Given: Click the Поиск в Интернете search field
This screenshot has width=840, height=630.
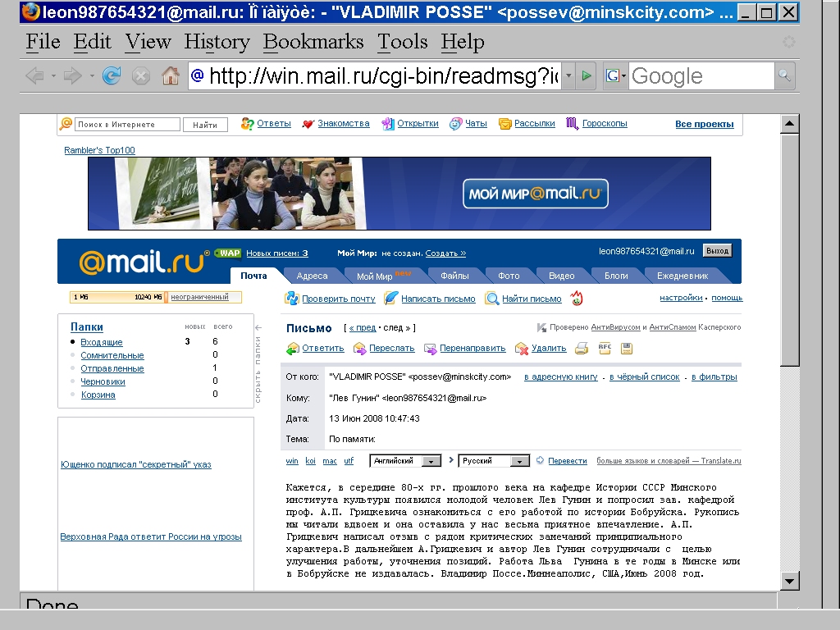Looking at the screenshot, I should [x=127, y=125].
